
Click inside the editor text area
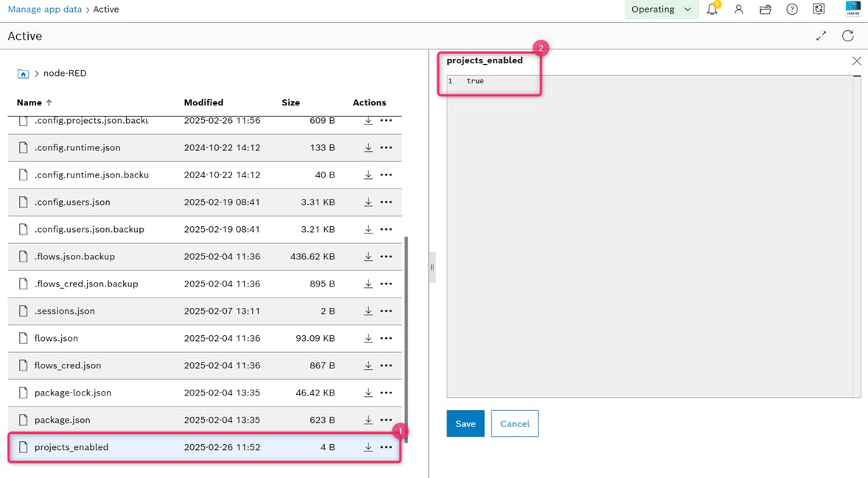(x=648, y=236)
